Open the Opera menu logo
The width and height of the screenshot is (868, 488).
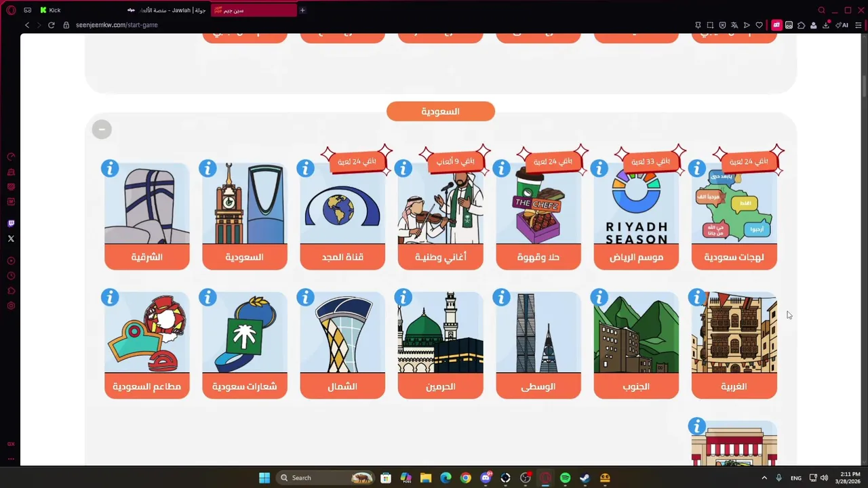point(11,10)
